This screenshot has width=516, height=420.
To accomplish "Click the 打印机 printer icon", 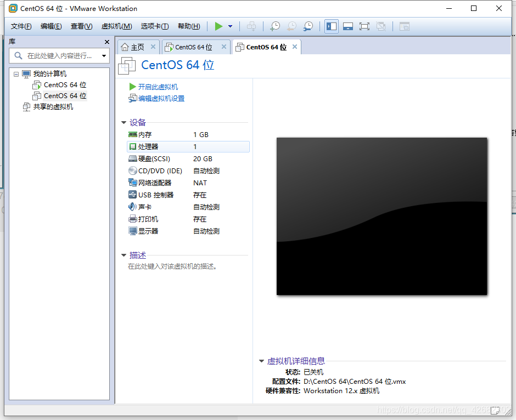I will pyautogui.click(x=133, y=219).
